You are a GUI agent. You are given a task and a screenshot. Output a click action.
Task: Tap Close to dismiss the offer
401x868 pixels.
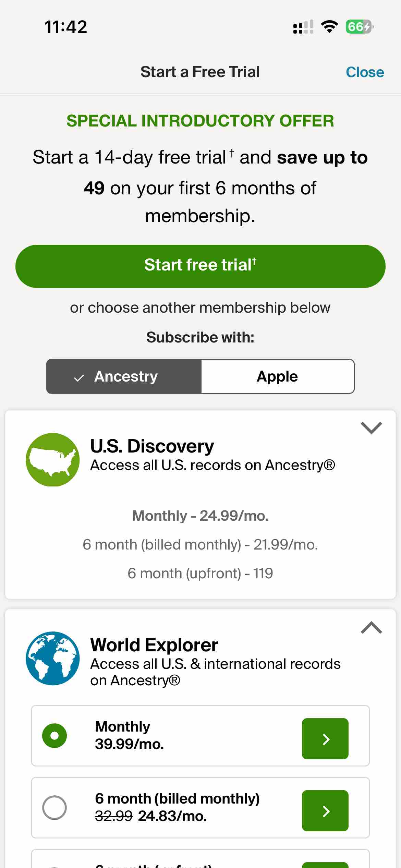point(365,72)
